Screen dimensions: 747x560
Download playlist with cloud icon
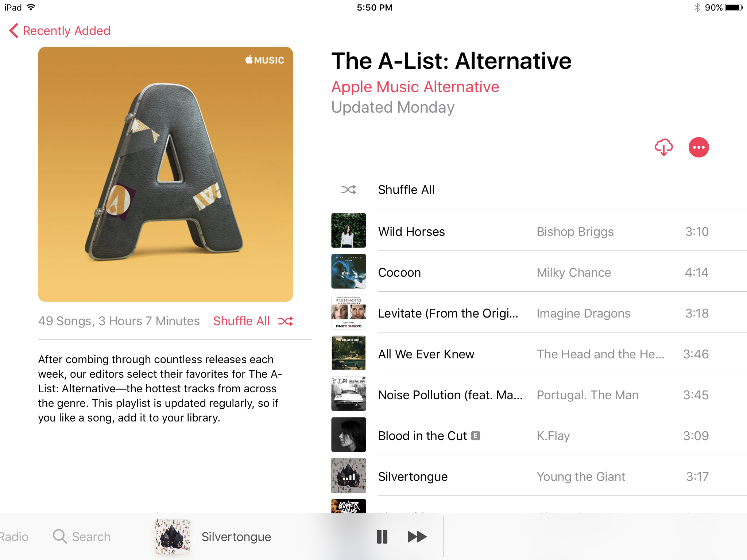click(x=663, y=147)
